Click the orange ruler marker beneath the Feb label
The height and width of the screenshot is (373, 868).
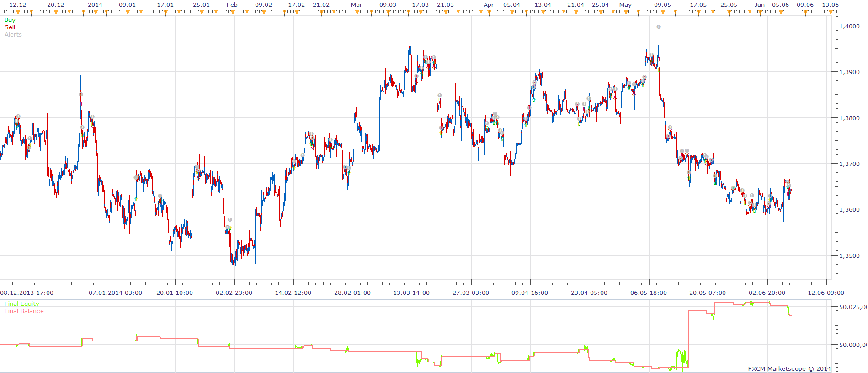point(232,13)
